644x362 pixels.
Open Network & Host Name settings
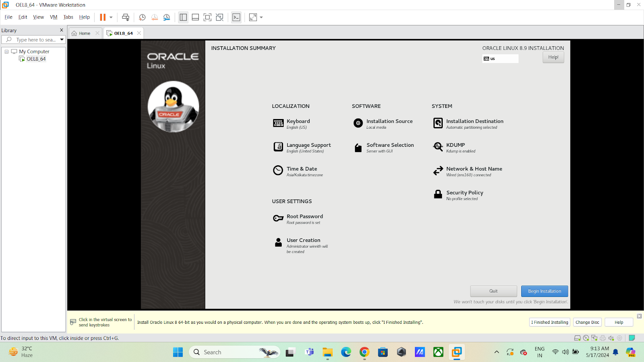(467, 171)
